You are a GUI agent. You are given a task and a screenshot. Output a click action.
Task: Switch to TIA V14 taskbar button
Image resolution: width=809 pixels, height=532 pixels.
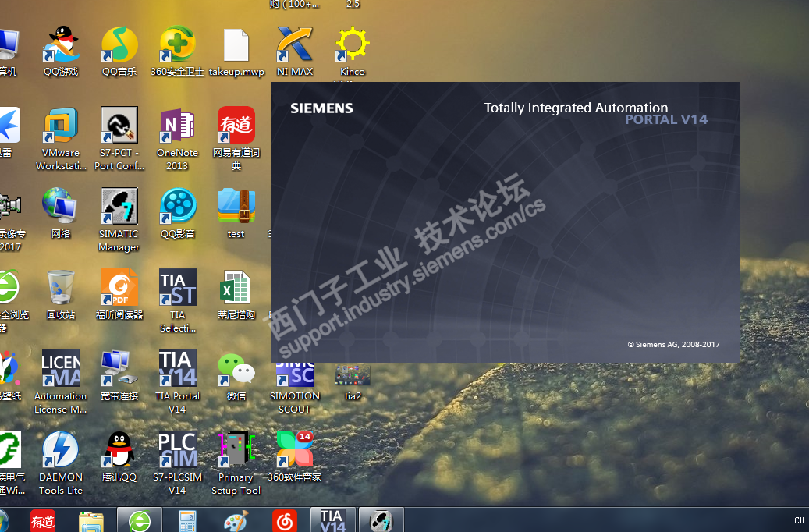coord(333,520)
